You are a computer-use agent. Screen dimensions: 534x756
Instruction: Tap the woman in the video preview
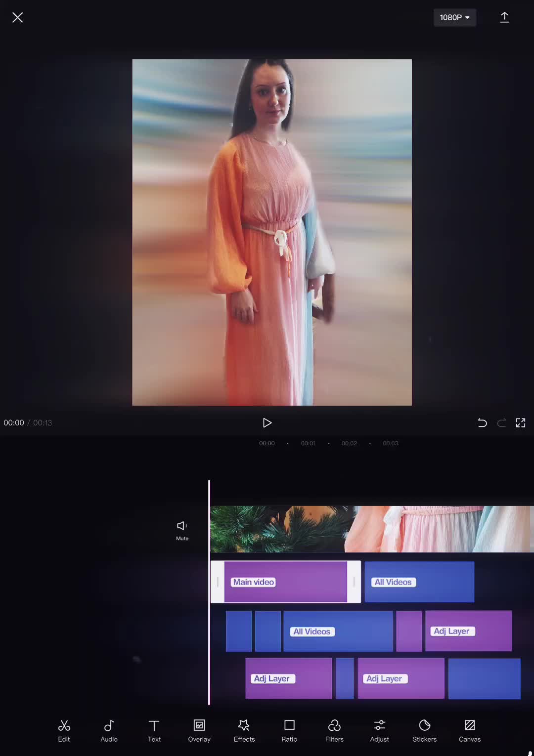point(272,232)
